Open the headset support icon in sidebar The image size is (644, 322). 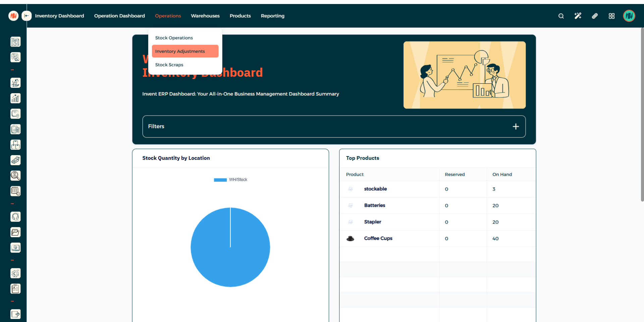click(x=15, y=217)
